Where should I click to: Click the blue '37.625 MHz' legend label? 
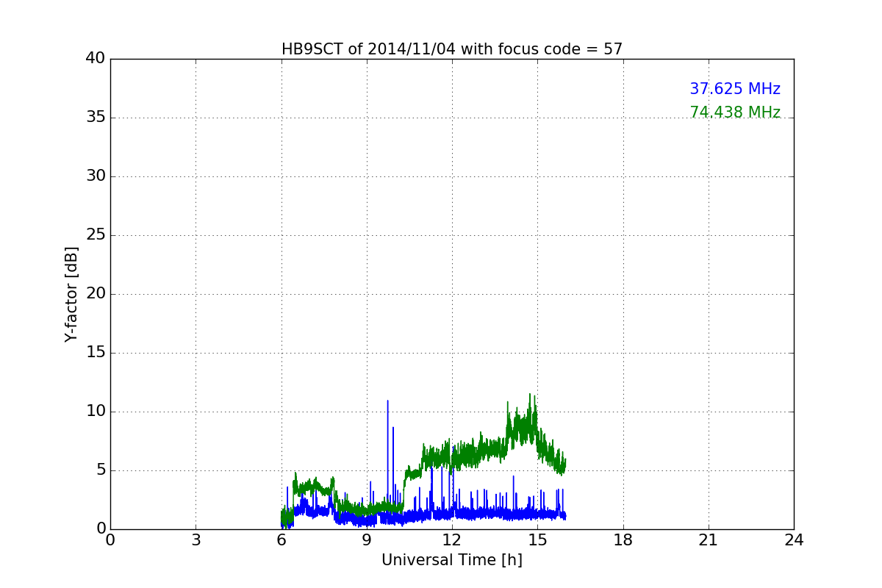[x=735, y=89]
